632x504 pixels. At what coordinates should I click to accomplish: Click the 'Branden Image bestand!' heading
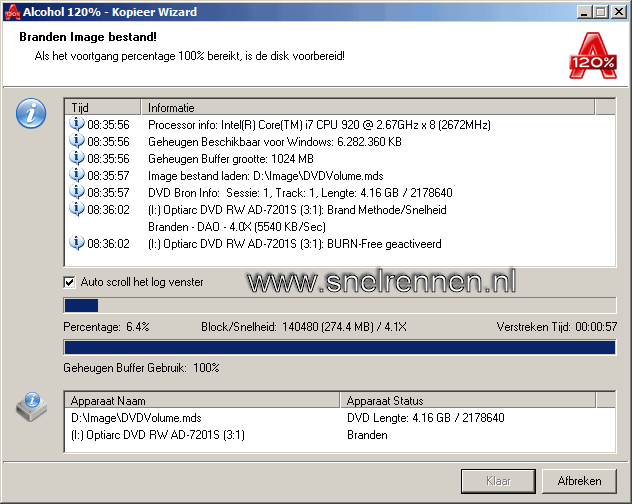click(x=88, y=37)
